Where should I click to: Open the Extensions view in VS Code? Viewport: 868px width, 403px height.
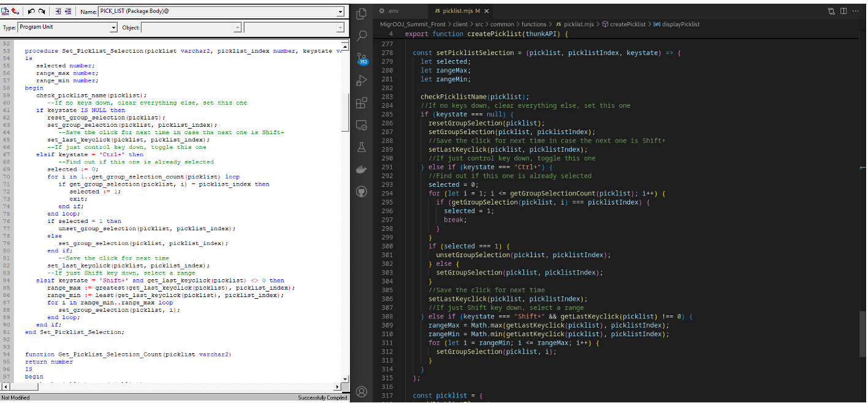tap(362, 102)
